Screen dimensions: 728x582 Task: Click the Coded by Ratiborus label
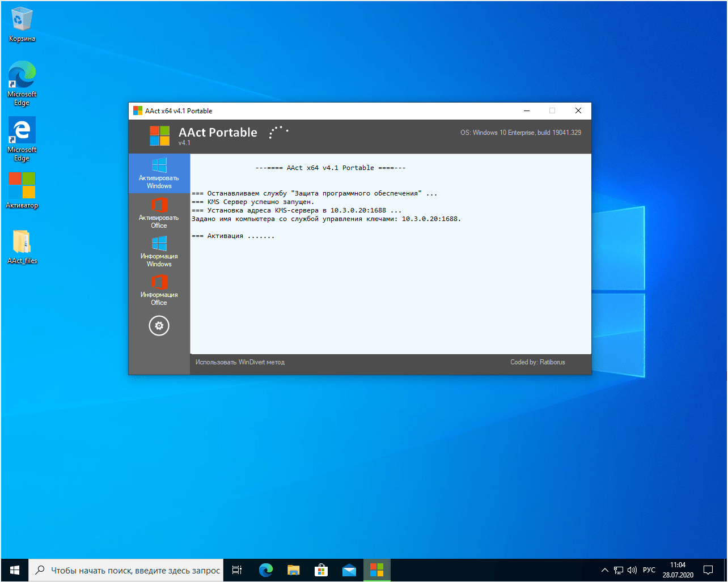pos(537,362)
